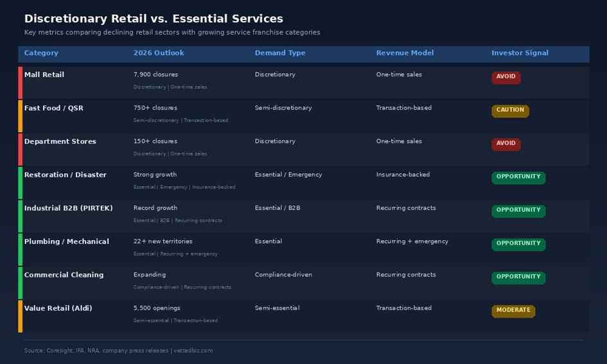607x364 pixels.
Task: Click the '5,500 openings' outlook value
Action: [x=157, y=308]
